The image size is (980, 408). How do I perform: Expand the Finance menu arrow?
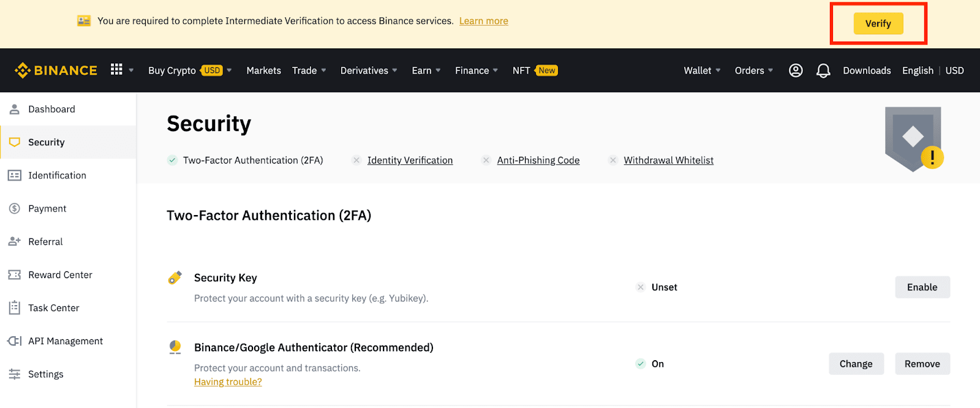point(496,70)
